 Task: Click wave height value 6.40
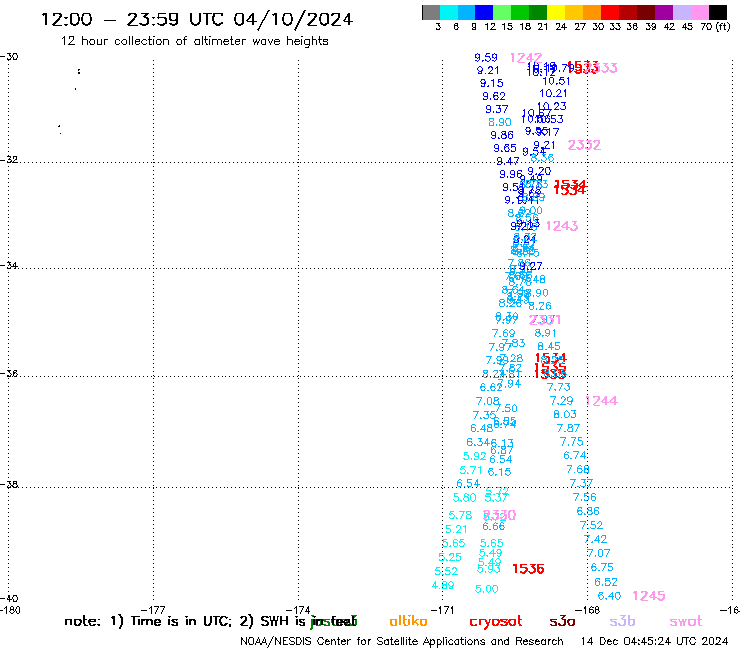click(609, 596)
